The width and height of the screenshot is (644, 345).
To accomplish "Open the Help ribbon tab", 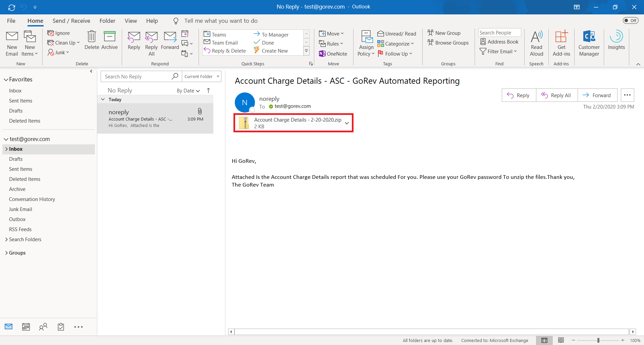I will (x=152, y=21).
